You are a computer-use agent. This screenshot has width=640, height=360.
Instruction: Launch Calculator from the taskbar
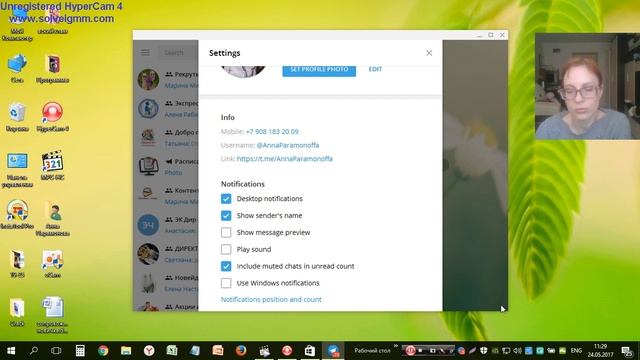click(80, 351)
